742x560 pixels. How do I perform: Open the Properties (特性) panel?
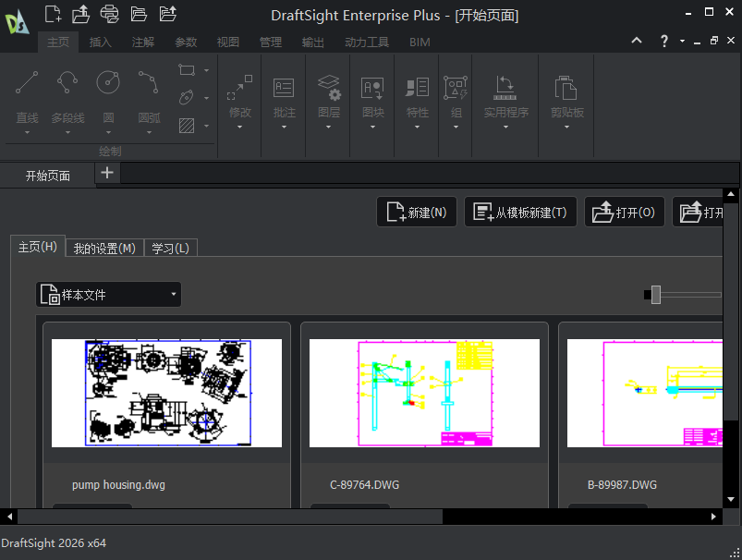click(417, 102)
